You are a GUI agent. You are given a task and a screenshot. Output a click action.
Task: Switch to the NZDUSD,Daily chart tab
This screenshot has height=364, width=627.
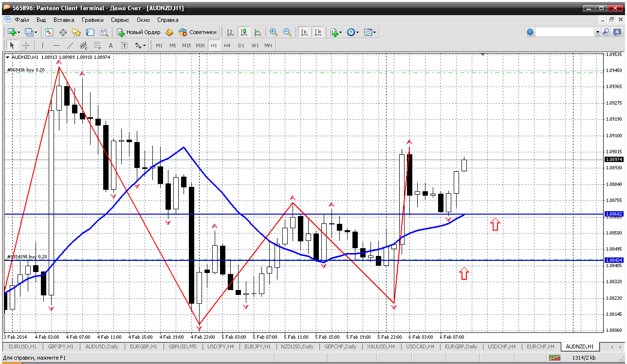tap(297, 346)
